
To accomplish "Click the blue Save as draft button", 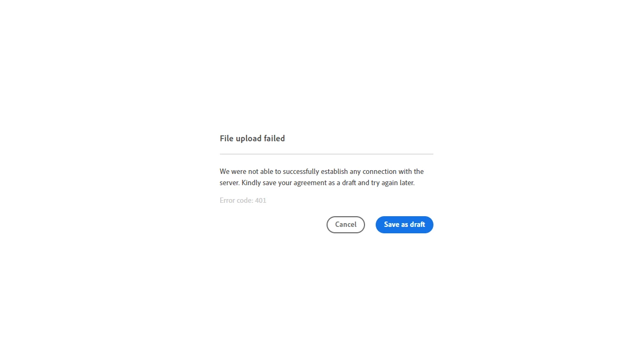I will click(x=404, y=225).
